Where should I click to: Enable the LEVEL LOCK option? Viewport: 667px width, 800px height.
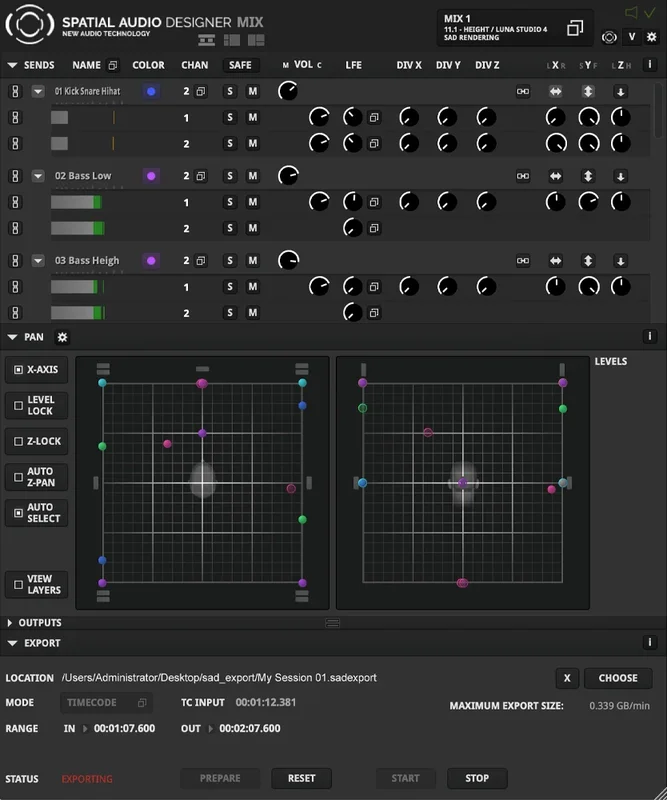[36, 406]
